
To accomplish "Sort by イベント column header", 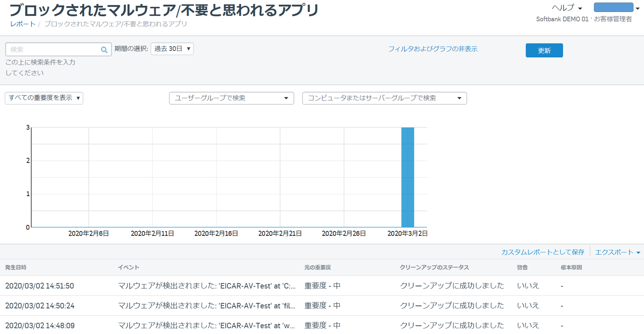I will 128,268.
